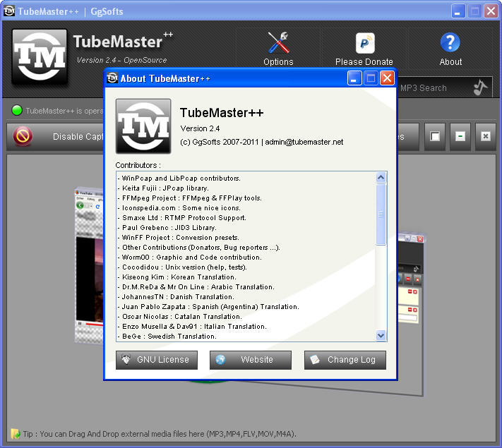Click the contributors scrollbar down arrow
Image resolution: width=502 pixels, height=448 pixels.
click(x=381, y=335)
